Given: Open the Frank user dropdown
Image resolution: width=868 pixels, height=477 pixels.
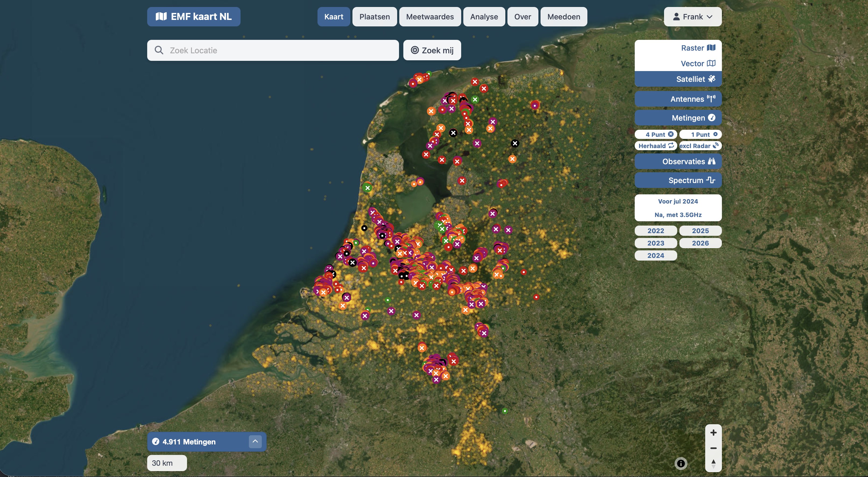Looking at the screenshot, I should (x=693, y=16).
